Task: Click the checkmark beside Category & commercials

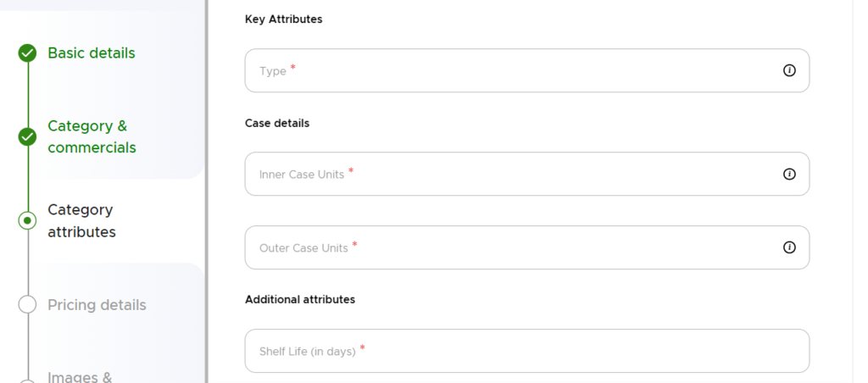Action: tap(27, 136)
